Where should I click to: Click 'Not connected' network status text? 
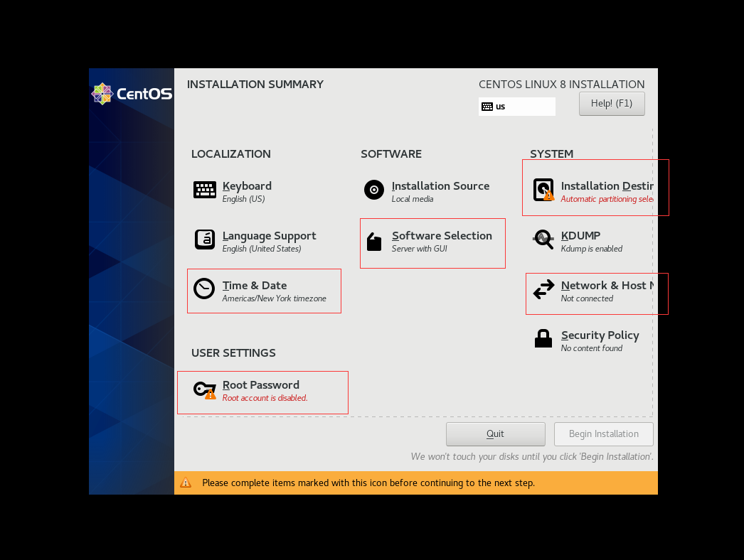tap(587, 298)
